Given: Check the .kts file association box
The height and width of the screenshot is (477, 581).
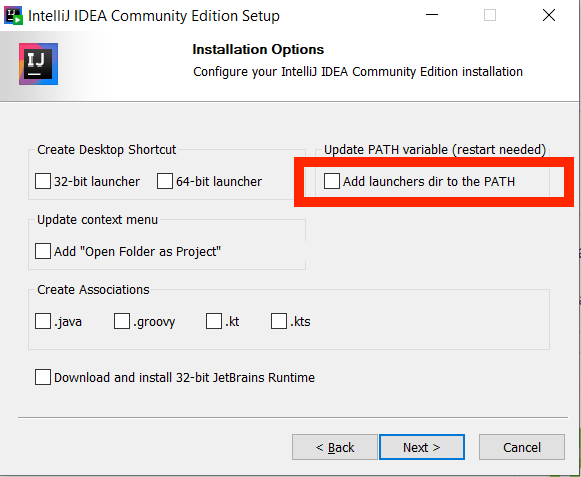Looking at the screenshot, I should (x=279, y=321).
